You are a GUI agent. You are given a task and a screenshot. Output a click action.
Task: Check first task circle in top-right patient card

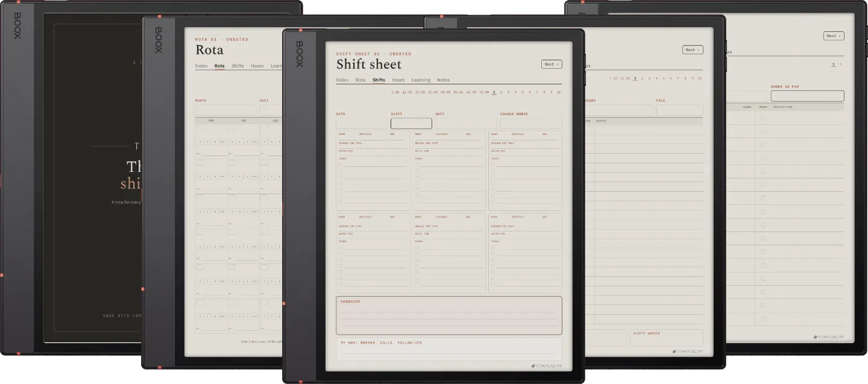coord(493,165)
